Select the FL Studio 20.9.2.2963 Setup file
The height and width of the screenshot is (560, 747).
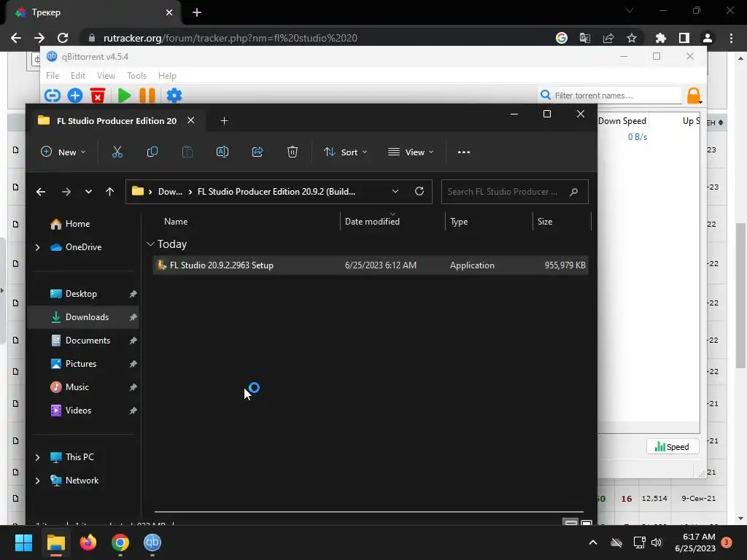click(x=370, y=265)
